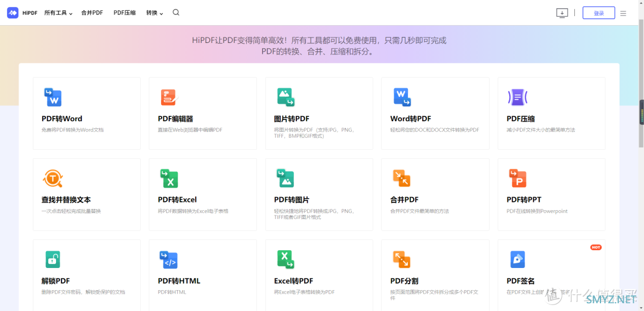Click the Word转PDF blue icon

tap(402, 97)
